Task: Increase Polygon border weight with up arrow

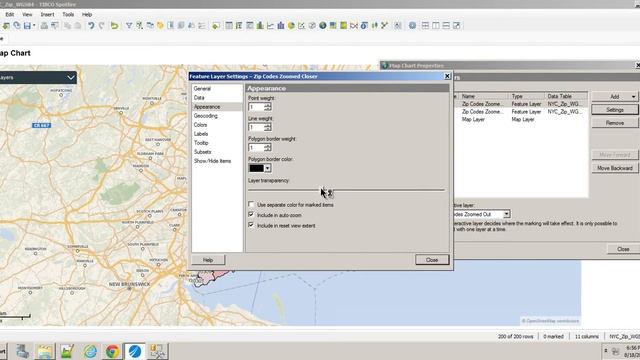Action: click(268, 145)
